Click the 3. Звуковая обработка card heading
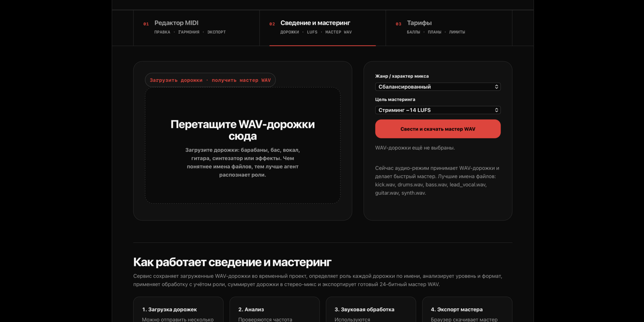Viewport: 644px width, 322px height. click(364, 309)
